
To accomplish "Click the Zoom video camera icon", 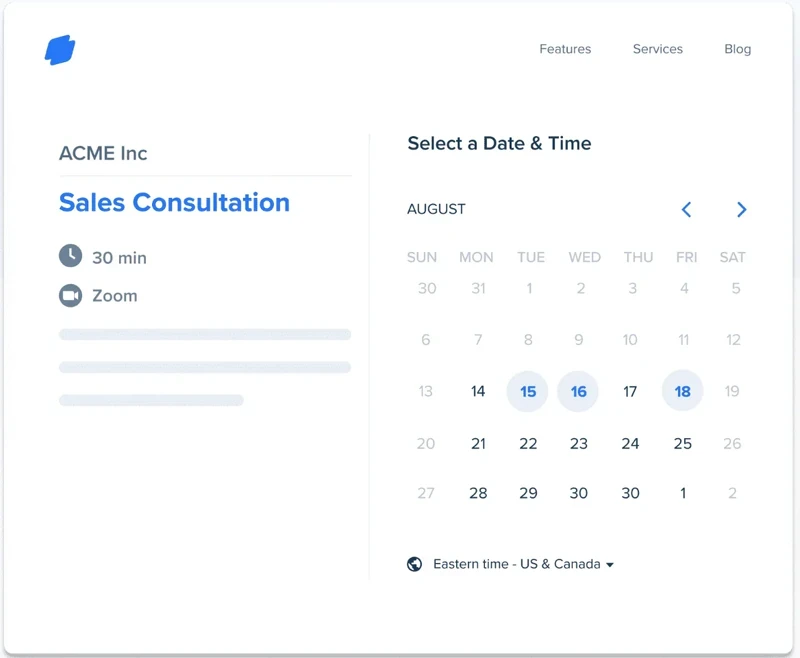I will (69, 295).
